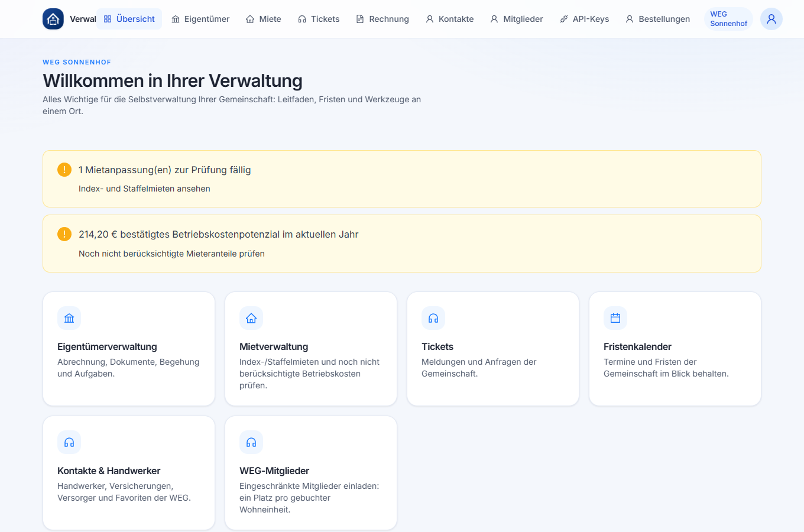The image size is (804, 532).
Task: Click the headset icon on the WEG-Mitglieder card
Action: pos(251,442)
